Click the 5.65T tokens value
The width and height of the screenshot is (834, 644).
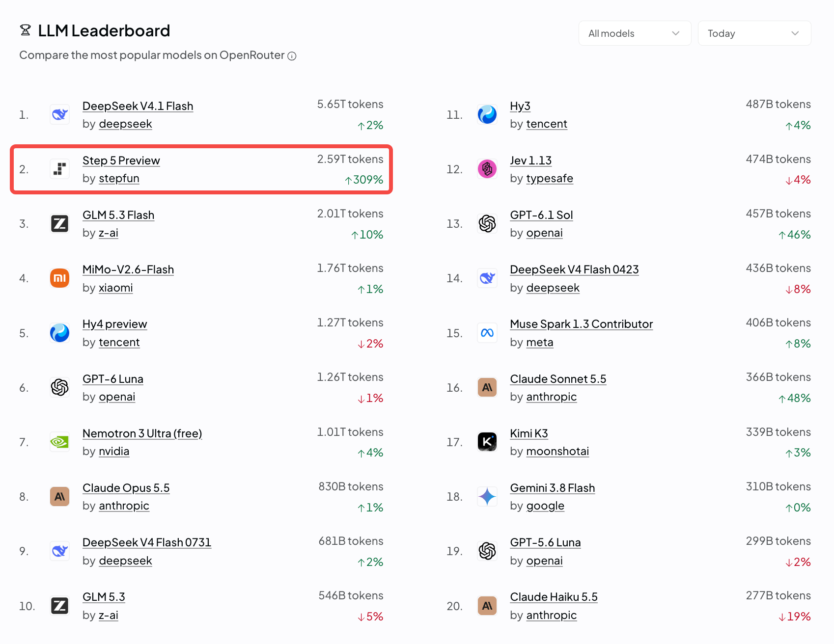tap(350, 104)
